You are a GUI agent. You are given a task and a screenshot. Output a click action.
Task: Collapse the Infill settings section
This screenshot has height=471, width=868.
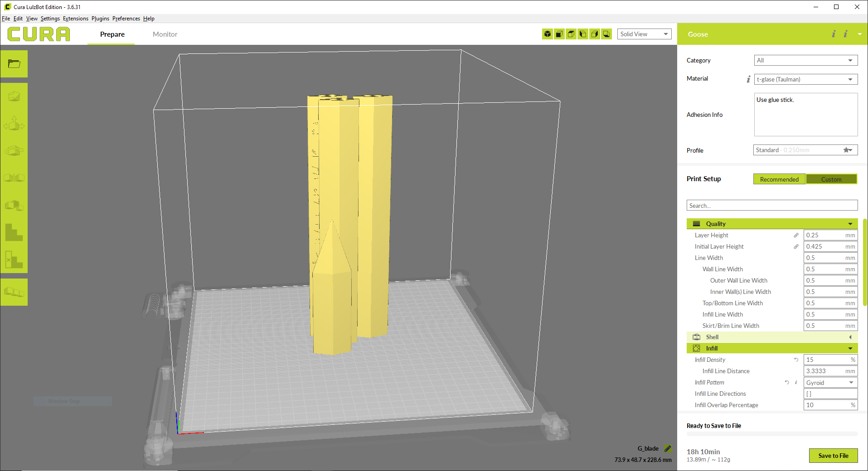pos(772,348)
